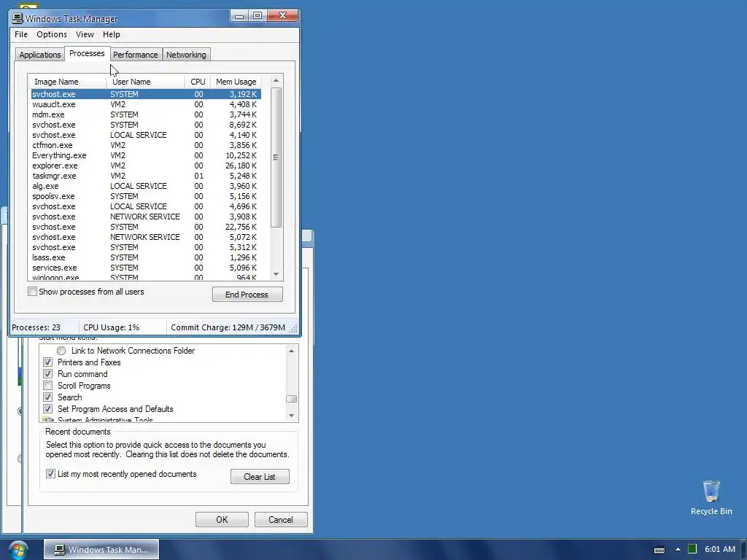Open the File menu
Image resolution: width=747 pixels, height=560 pixels.
click(x=21, y=34)
